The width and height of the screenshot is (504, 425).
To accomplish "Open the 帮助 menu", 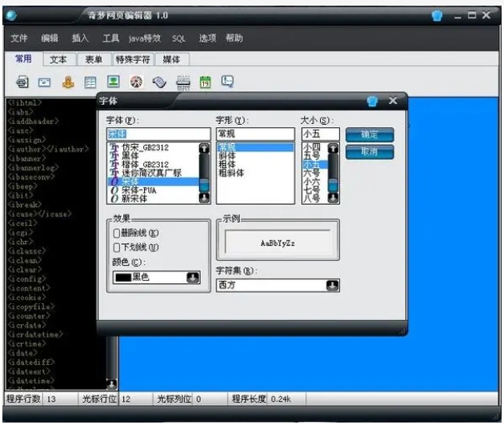I will [x=234, y=38].
